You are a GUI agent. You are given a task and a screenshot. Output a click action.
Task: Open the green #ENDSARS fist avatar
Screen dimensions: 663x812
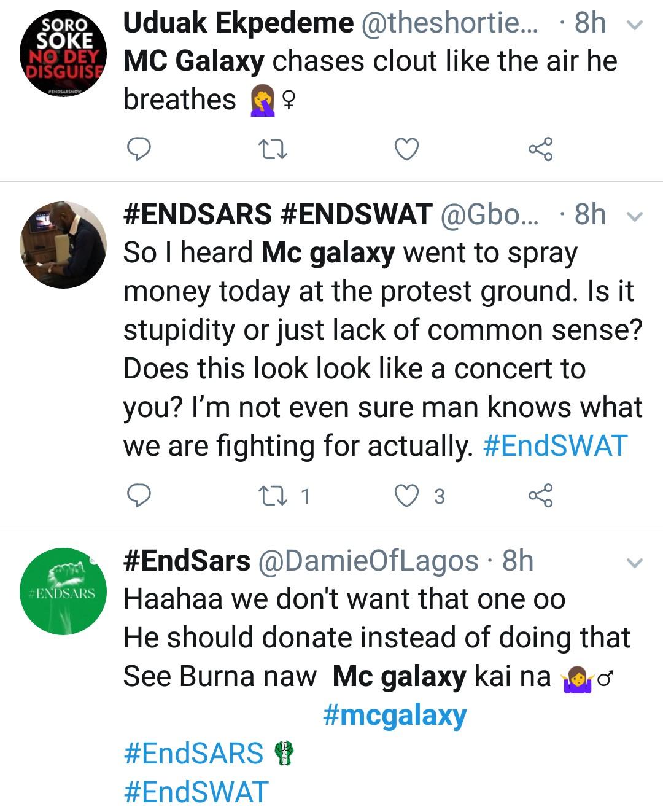[x=63, y=591]
